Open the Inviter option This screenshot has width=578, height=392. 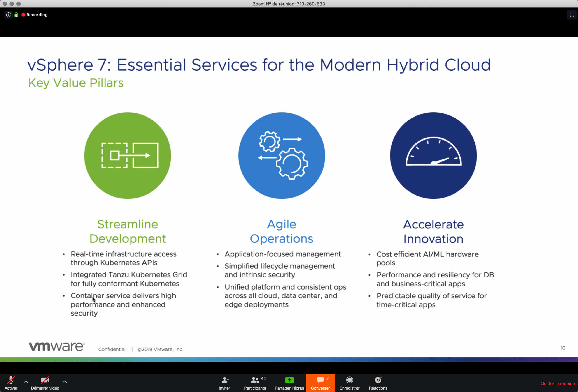(224, 383)
